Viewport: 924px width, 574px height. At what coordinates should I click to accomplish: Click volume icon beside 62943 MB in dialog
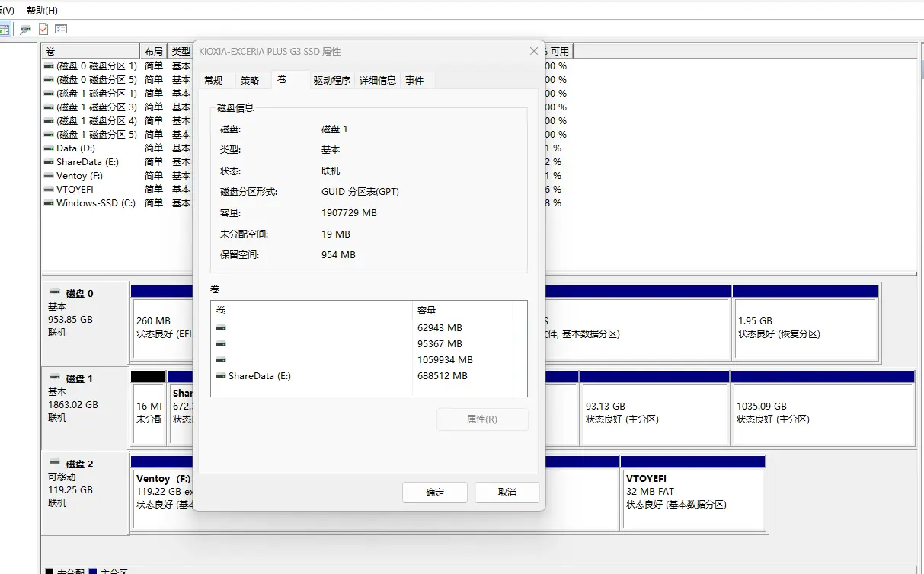point(221,328)
